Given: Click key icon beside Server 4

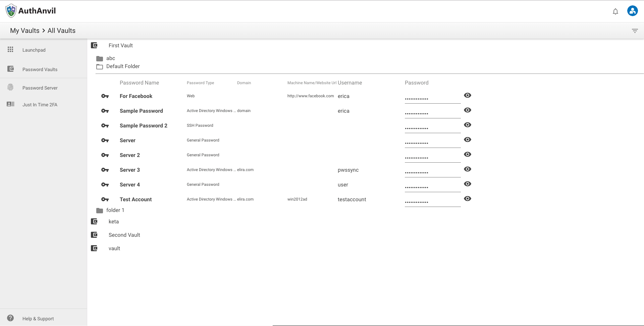Looking at the screenshot, I should (105, 185).
